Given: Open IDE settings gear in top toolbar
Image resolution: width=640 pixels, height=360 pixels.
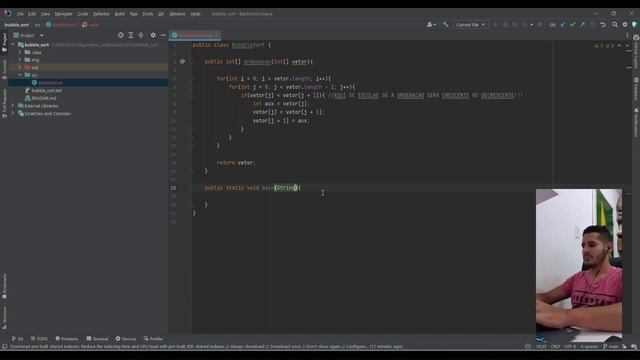Looking at the screenshot, I should (625, 25).
